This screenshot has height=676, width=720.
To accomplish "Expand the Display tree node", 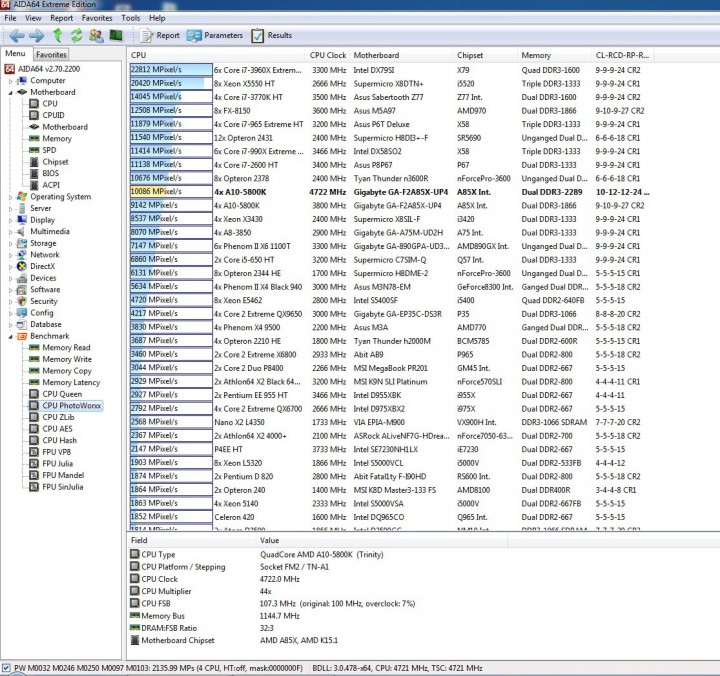I will pyautogui.click(x=11, y=220).
